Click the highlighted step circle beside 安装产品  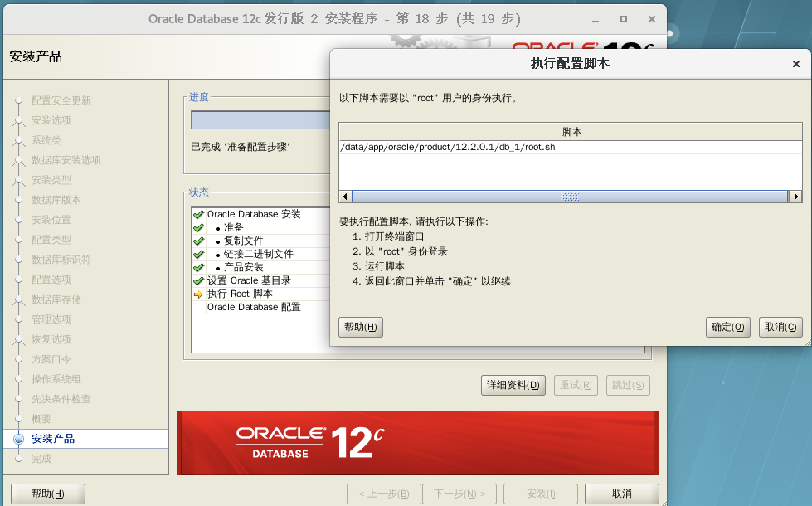pyautogui.click(x=19, y=439)
